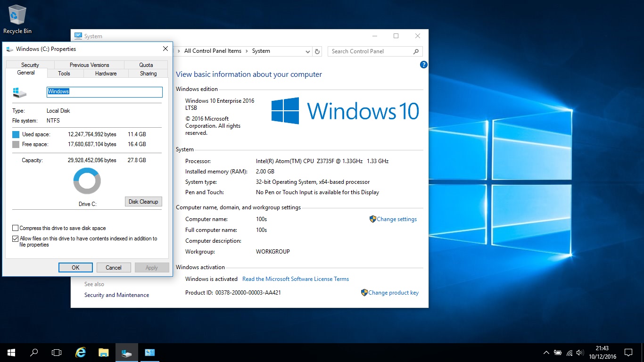Viewport: 644px width, 362px height.
Task: Click the shield icon beside Change settings
Action: [x=372, y=219]
